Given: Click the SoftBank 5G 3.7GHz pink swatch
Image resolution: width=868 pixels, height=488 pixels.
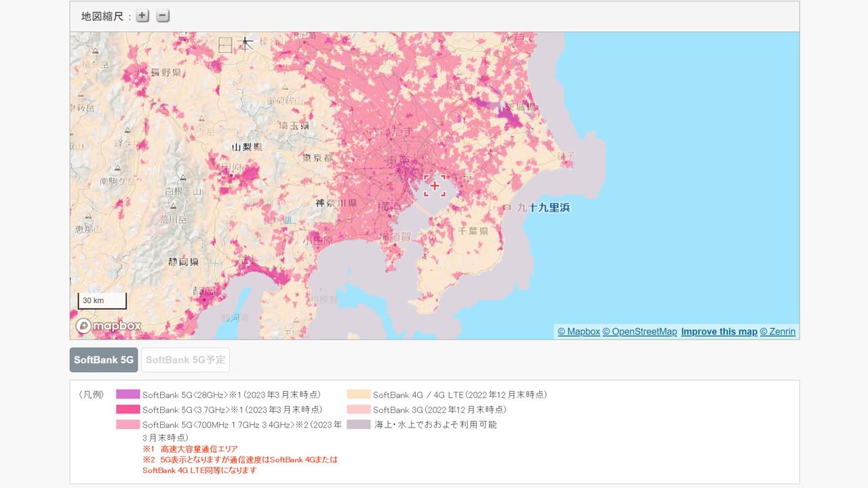Looking at the screenshot, I should tap(129, 409).
